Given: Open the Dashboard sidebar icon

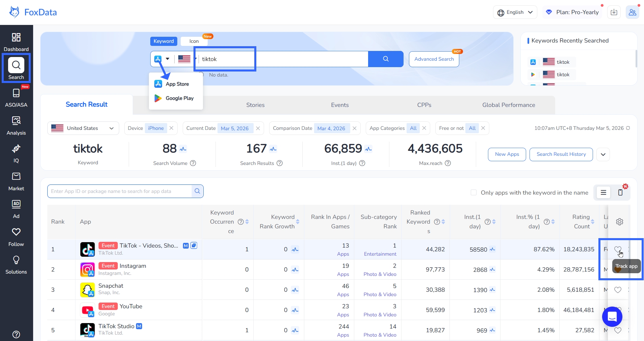Looking at the screenshot, I should tap(16, 41).
